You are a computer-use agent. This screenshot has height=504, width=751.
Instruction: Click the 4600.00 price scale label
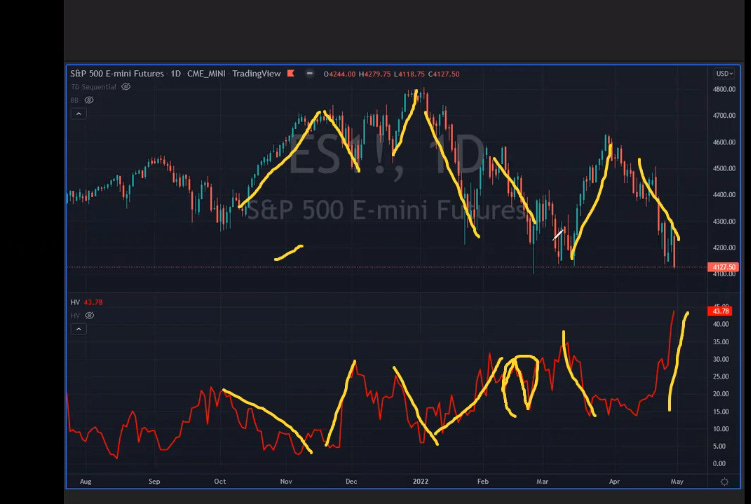coord(724,142)
